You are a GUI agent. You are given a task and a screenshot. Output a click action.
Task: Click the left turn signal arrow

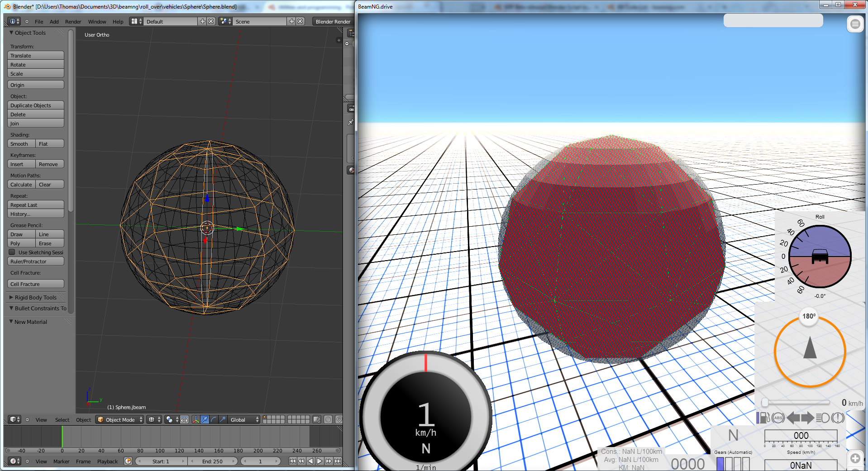(x=793, y=418)
